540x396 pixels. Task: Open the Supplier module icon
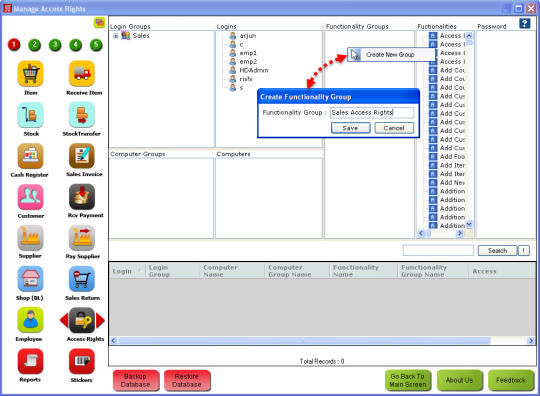[x=30, y=238]
